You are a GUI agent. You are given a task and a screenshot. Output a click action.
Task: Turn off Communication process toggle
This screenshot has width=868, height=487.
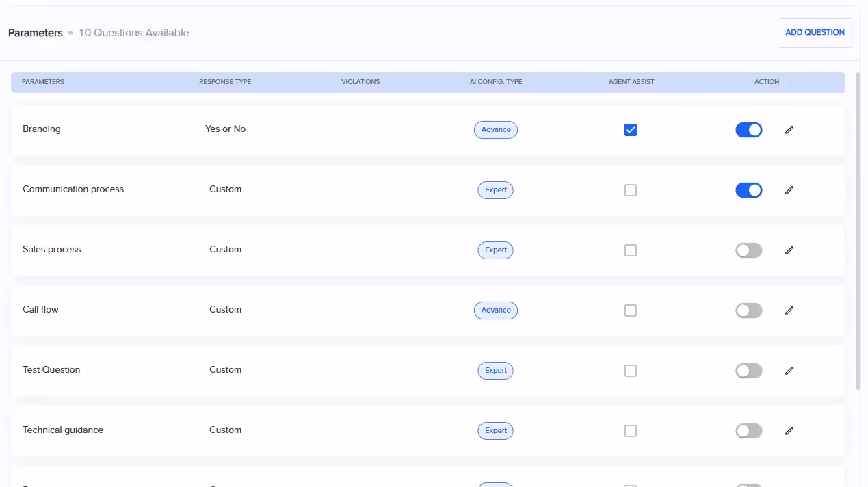[x=749, y=190]
